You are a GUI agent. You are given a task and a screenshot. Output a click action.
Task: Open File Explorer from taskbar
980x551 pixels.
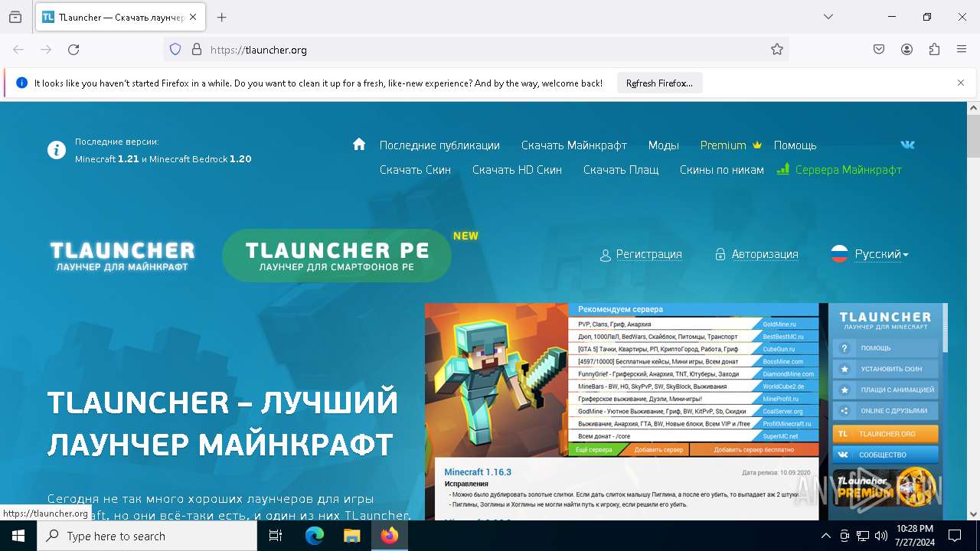coord(351,536)
